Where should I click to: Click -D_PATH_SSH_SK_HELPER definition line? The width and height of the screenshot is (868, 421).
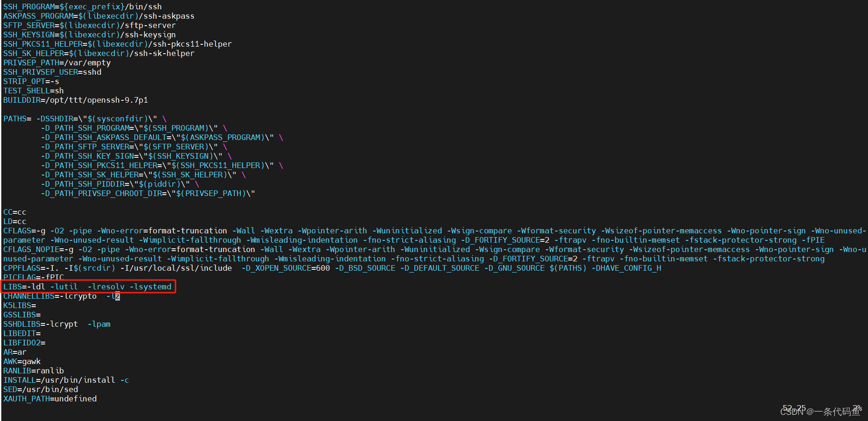point(143,175)
